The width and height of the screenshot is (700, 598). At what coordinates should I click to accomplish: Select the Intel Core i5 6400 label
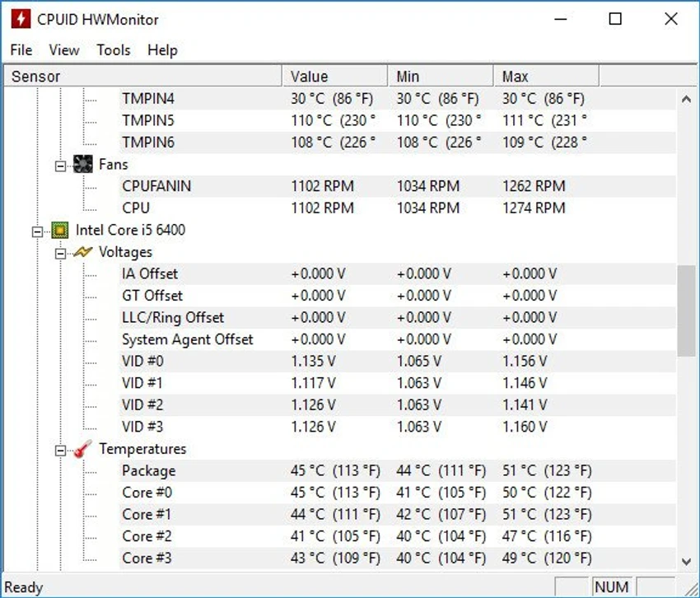click(x=130, y=230)
